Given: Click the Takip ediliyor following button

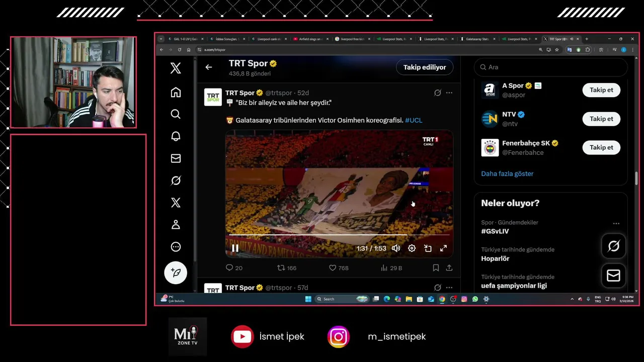Looking at the screenshot, I should click(x=425, y=67).
